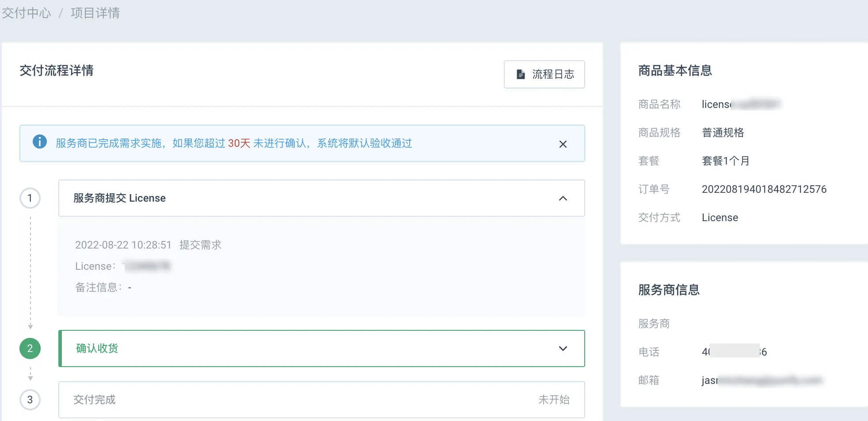Click the 未开始 status label
This screenshot has height=421, width=868.
click(x=554, y=400)
